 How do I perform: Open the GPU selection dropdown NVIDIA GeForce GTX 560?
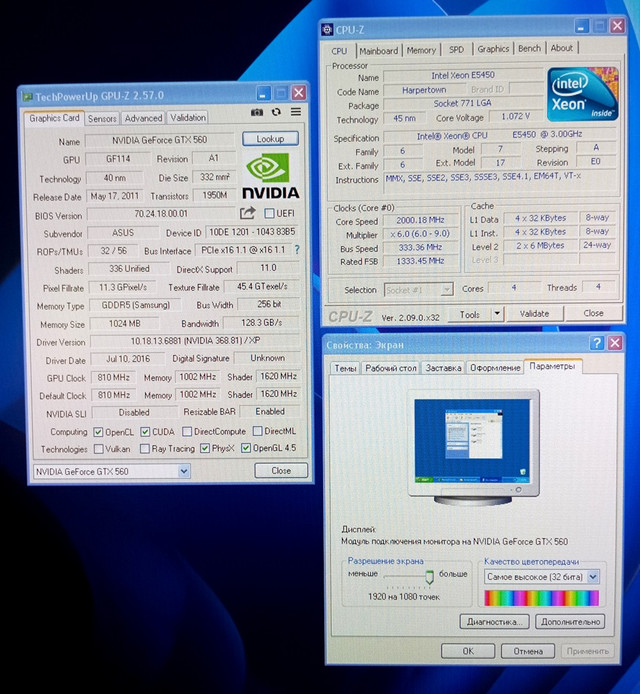(x=112, y=471)
